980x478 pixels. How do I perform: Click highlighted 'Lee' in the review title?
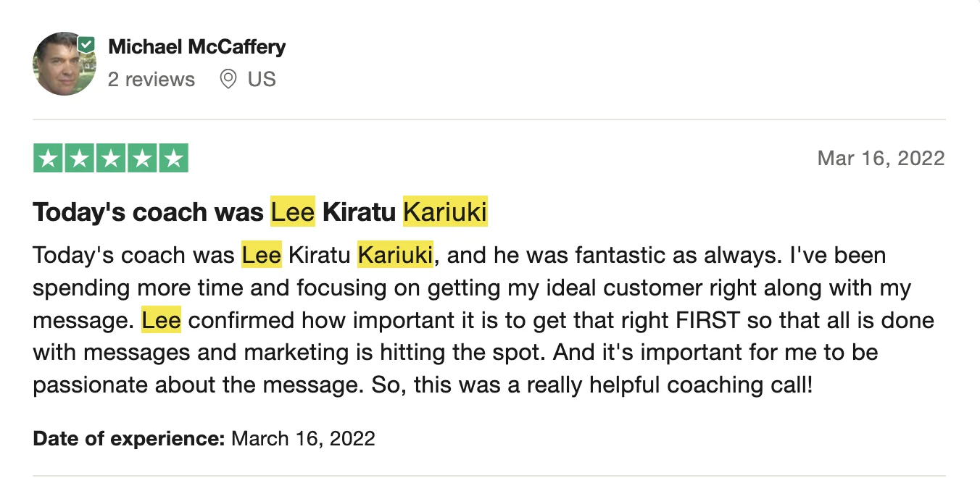click(x=293, y=212)
